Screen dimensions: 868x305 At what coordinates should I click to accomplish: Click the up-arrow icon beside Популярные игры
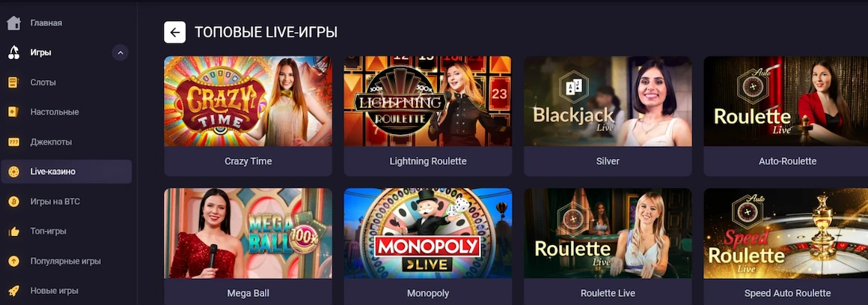(13, 262)
